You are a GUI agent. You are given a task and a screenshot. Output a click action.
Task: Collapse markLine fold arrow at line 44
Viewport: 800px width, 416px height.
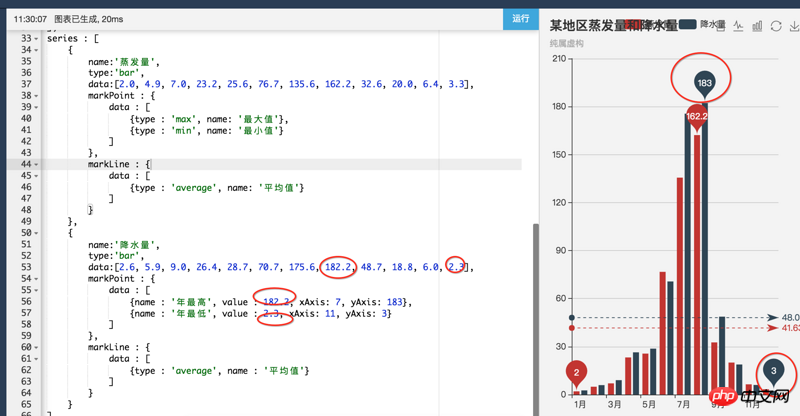coord(36,164)
